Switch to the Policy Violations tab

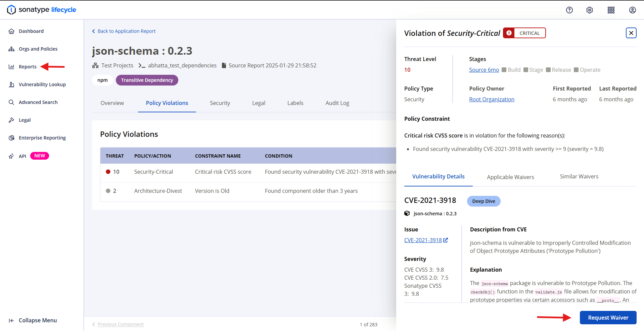click(167, 103)
